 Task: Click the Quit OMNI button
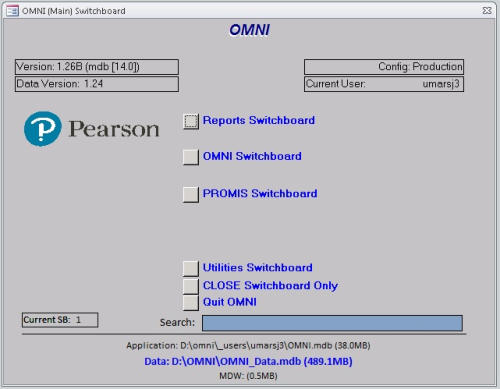pyautogui.click(x=191, y=303)
